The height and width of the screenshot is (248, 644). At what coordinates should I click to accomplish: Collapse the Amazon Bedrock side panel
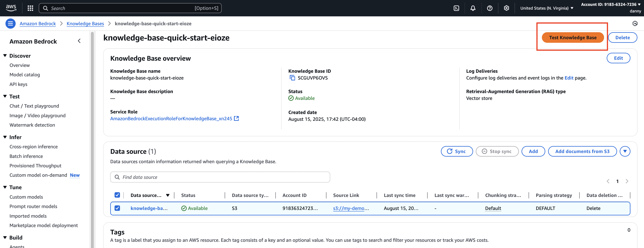click(x=79, y=41)
